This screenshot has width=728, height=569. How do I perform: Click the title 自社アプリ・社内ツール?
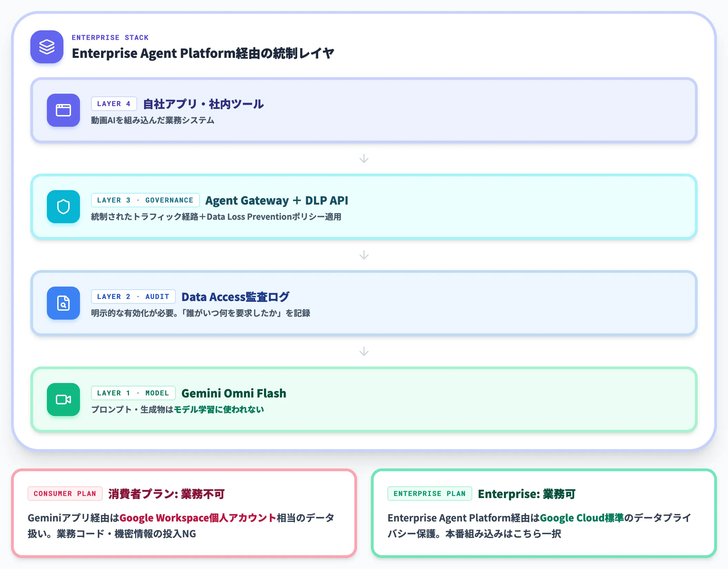coord(203,104)
